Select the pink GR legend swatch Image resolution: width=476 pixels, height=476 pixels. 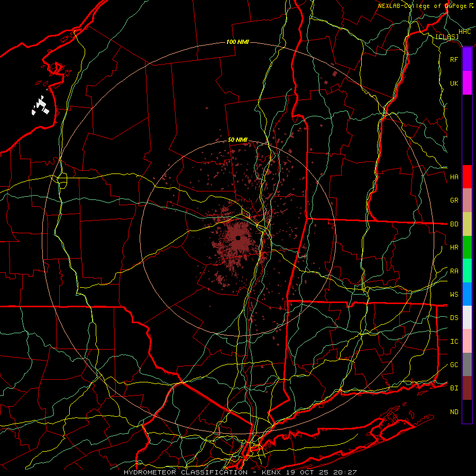467,200
